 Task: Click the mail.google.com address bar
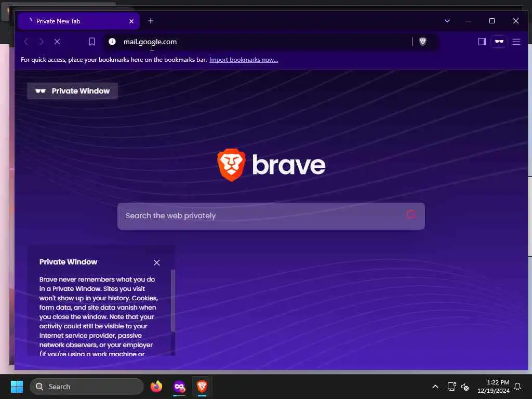point(258,42)
